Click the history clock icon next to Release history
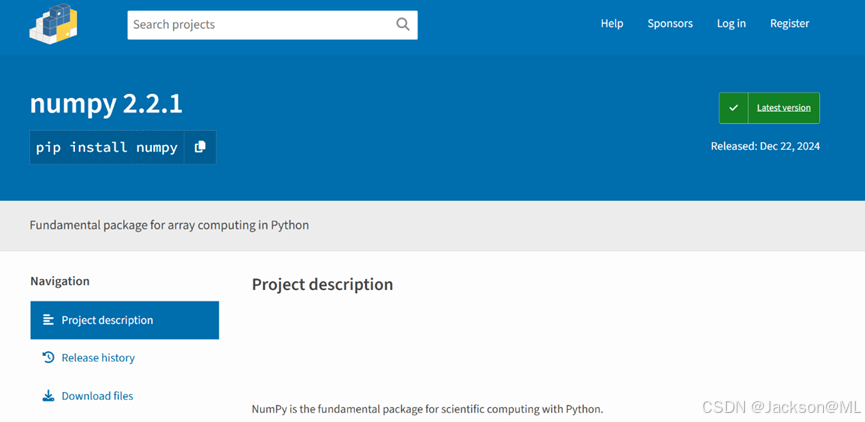The image size is (865, 422). (x=48, y=357)
